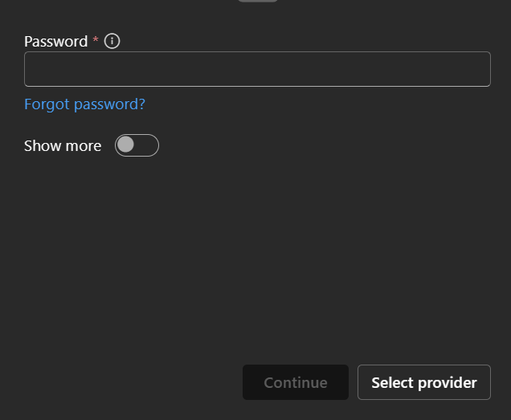511x420 pixels.
Task: Focus the empty password text box
Action: pyautogui.click(x=257, y=69)
